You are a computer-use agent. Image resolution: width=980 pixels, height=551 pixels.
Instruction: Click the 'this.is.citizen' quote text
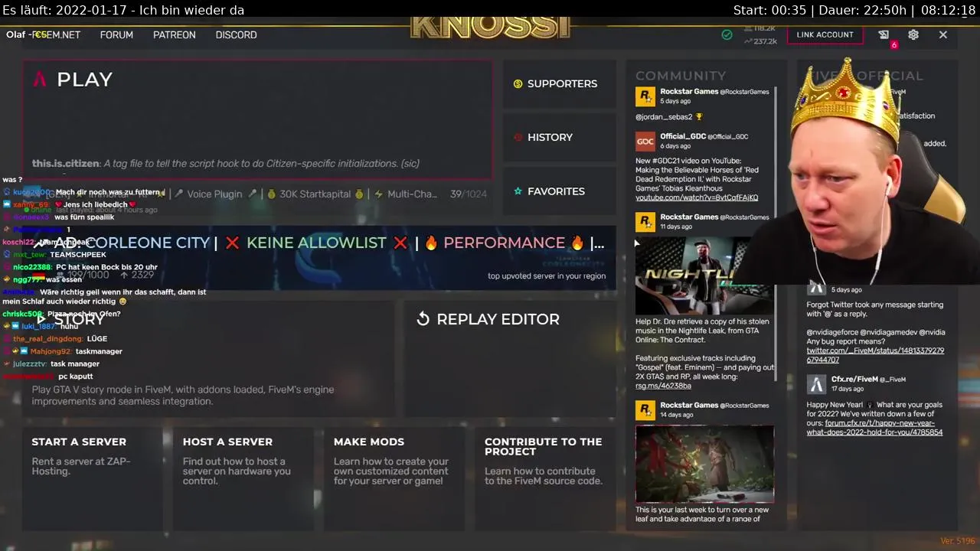226,163
